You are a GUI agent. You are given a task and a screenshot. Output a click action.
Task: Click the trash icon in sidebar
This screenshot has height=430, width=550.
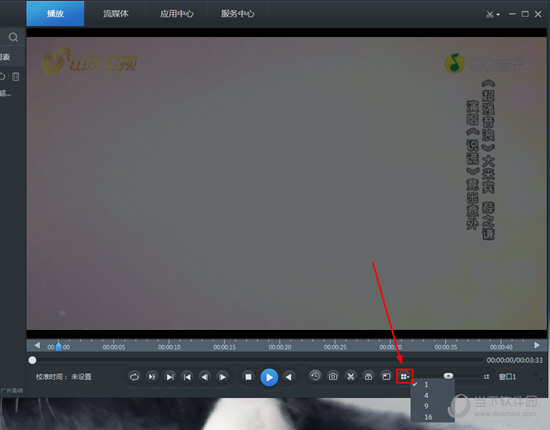15,76
